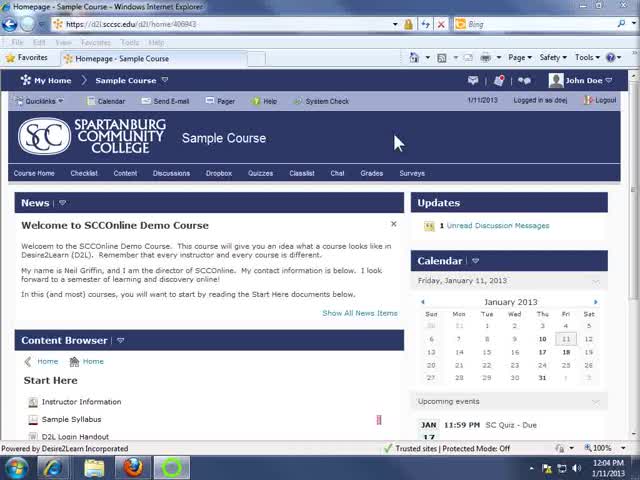Open the Unread Discussion Messages link
The height and width of the screenshot is (480, 640).
click(x=497, y=226)
